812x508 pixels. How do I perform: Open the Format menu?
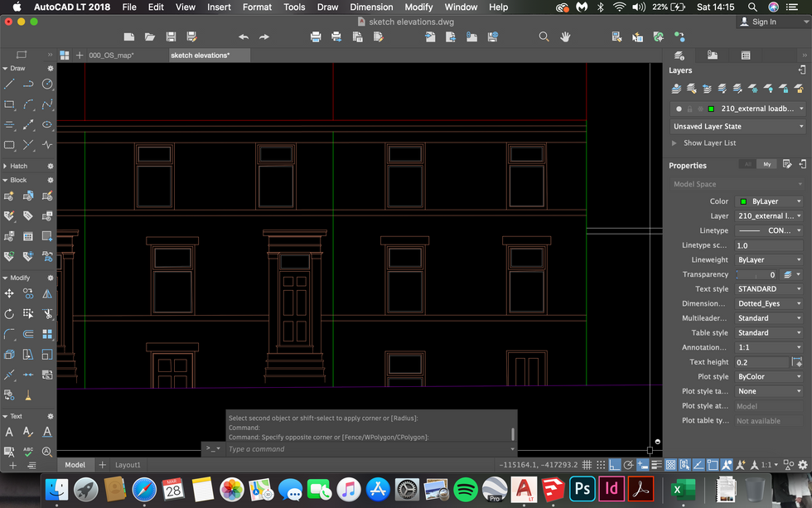258,7
